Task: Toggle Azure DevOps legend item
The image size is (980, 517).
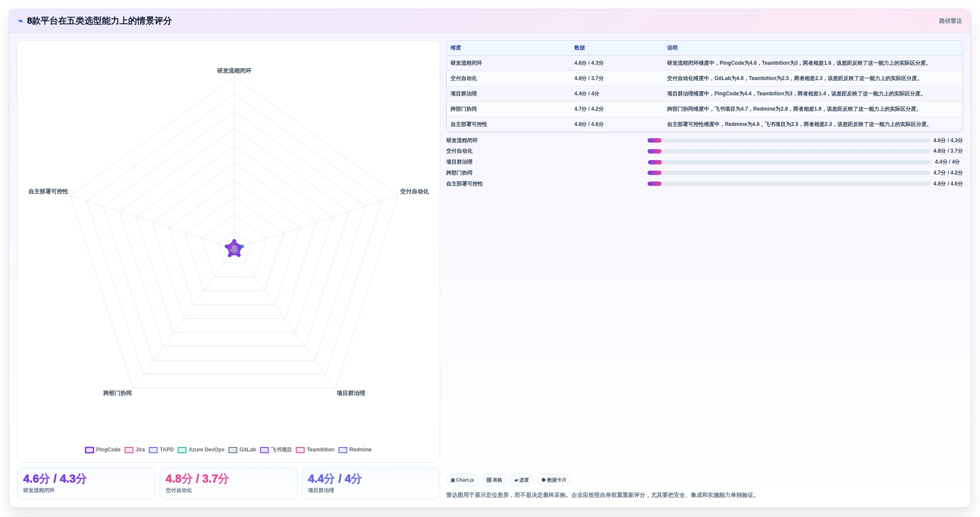Action: [x=201, y=450]
